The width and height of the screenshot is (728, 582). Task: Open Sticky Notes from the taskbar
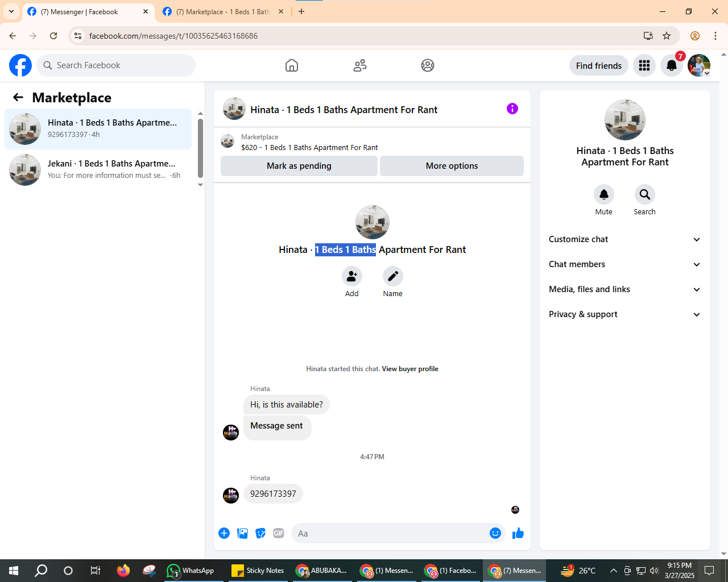(x=258, y=571)
